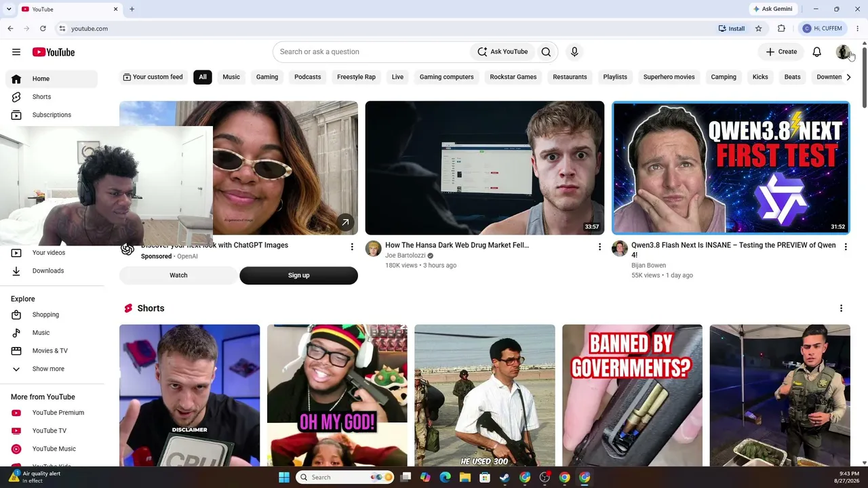Open the Windows Start menu

(284, 477)
